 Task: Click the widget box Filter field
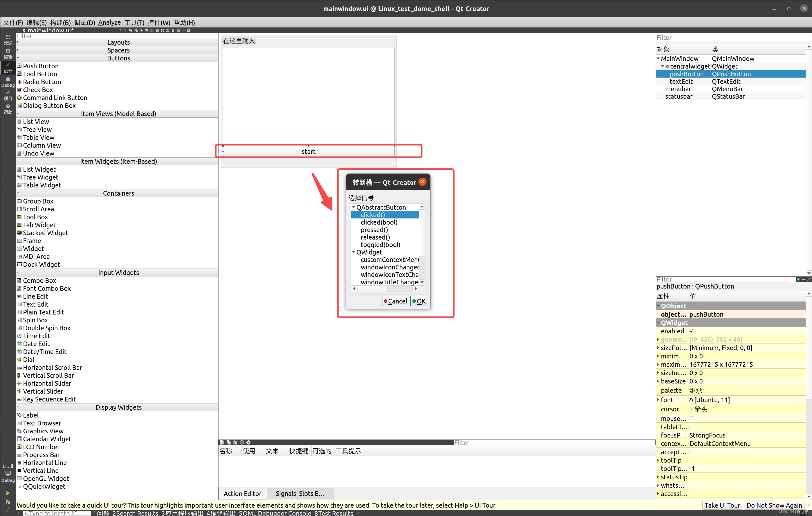point(117,36)
